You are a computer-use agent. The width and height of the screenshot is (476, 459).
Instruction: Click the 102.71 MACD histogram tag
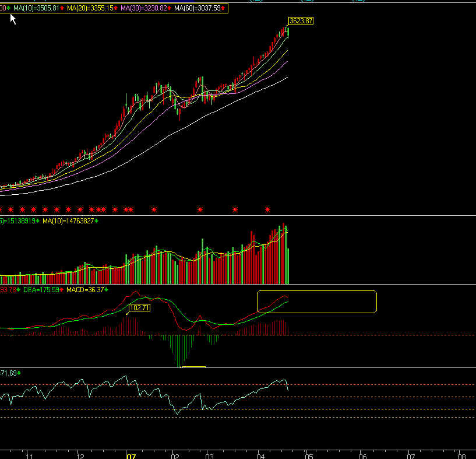point(139,308)
